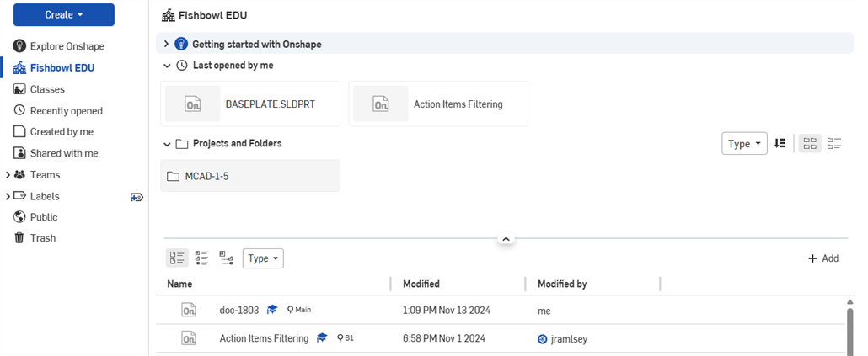Click the scrollbar up arrow
868x356 pixels.
point(851,302)
